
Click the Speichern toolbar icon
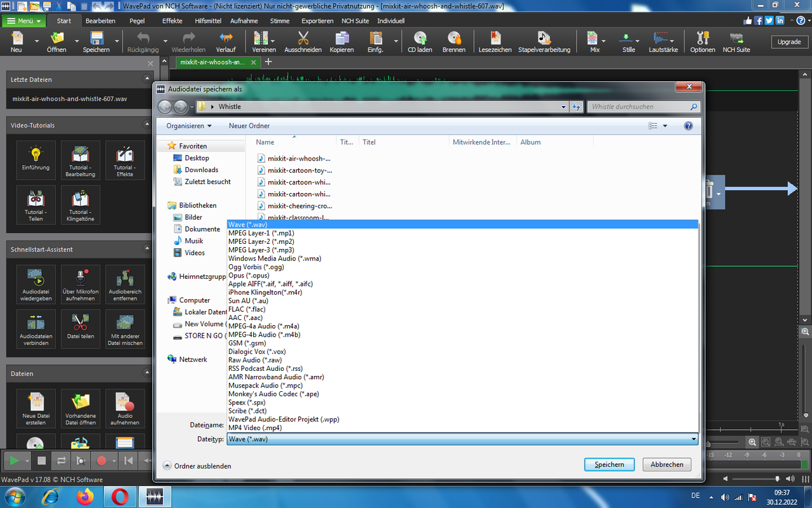click(x=96, y=42)
